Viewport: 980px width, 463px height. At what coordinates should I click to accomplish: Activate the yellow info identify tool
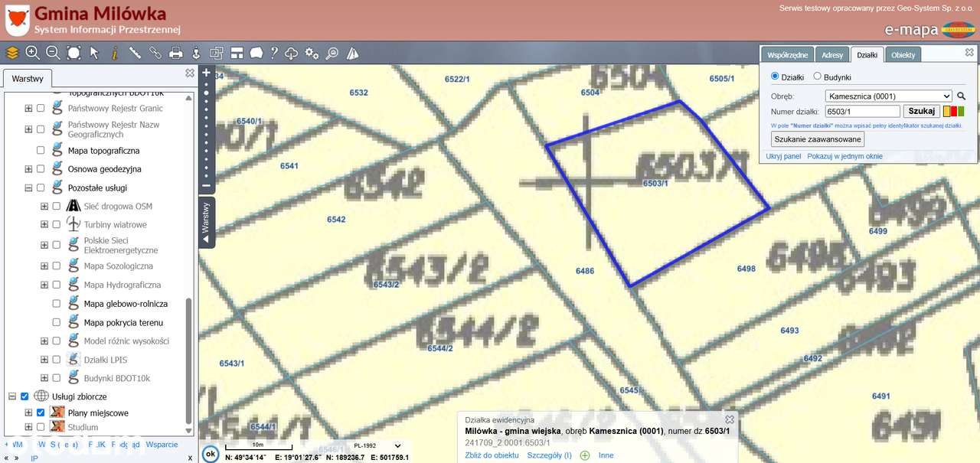pyautogui.click(x=115, y=53)
